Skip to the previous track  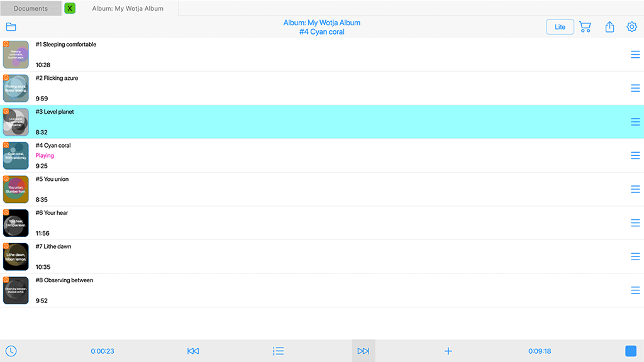(193, 351)
